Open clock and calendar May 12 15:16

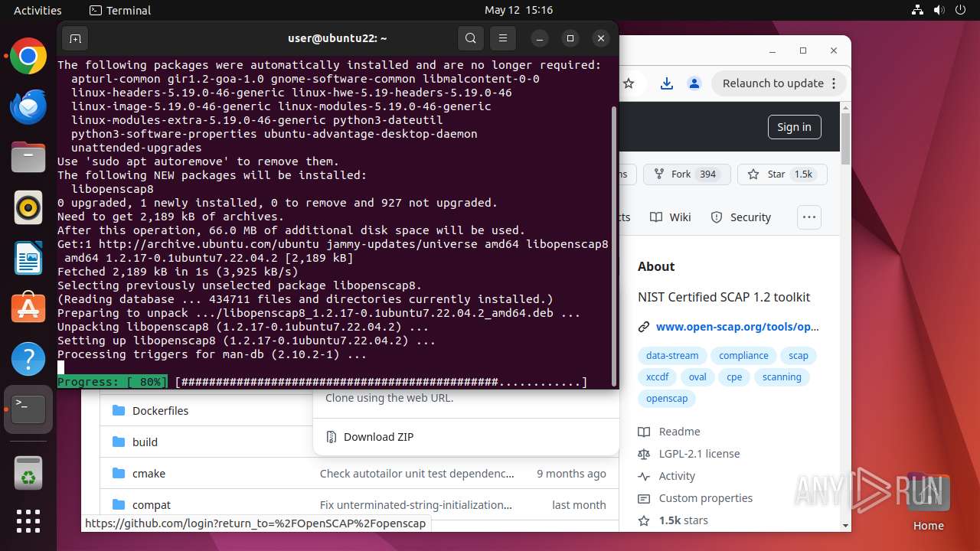click(518, 10)
